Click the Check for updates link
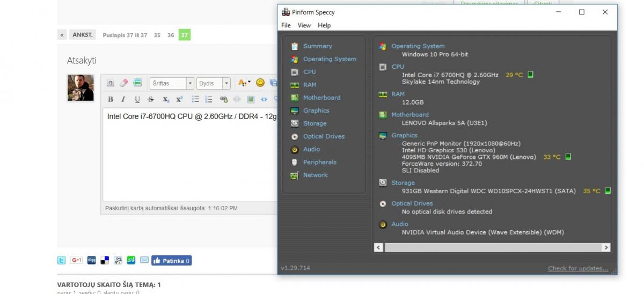 click(x=578, y=268)
